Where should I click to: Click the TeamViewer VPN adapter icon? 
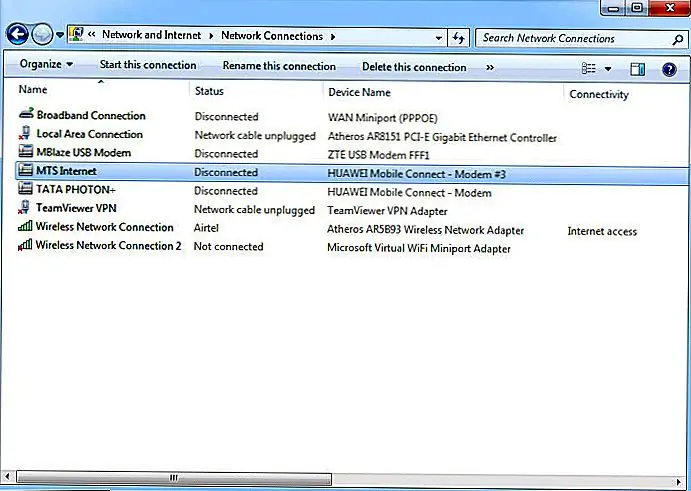pos(25,209)
